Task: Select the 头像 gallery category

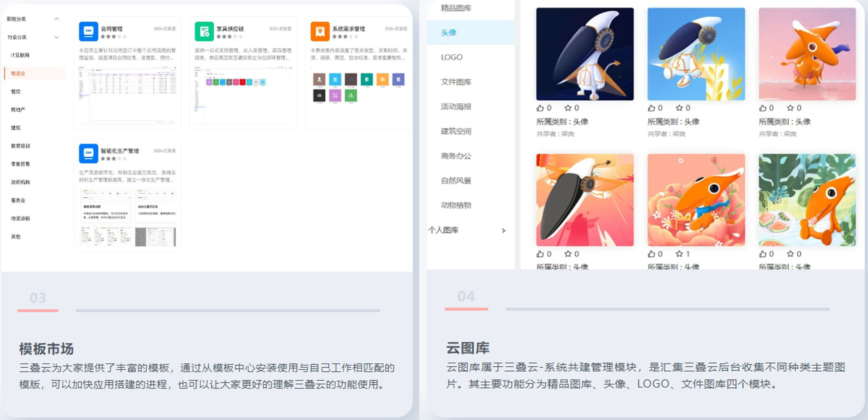Action: 448,32
